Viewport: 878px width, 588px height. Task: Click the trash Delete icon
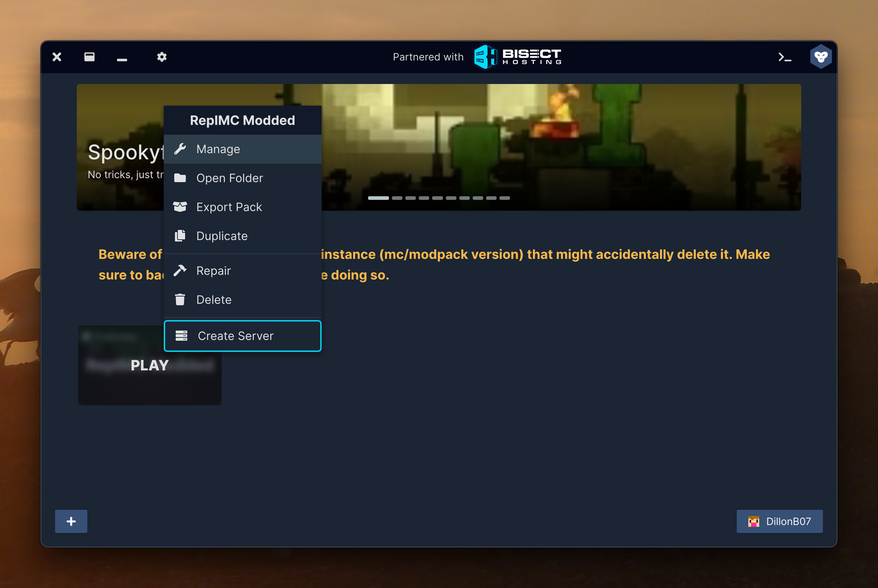pos(180,299)
